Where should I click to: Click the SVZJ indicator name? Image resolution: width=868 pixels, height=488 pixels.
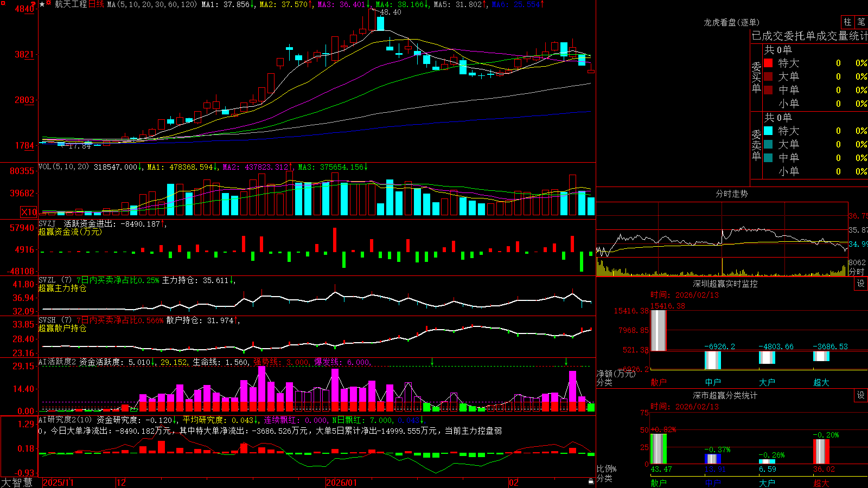tap(47, 223)
